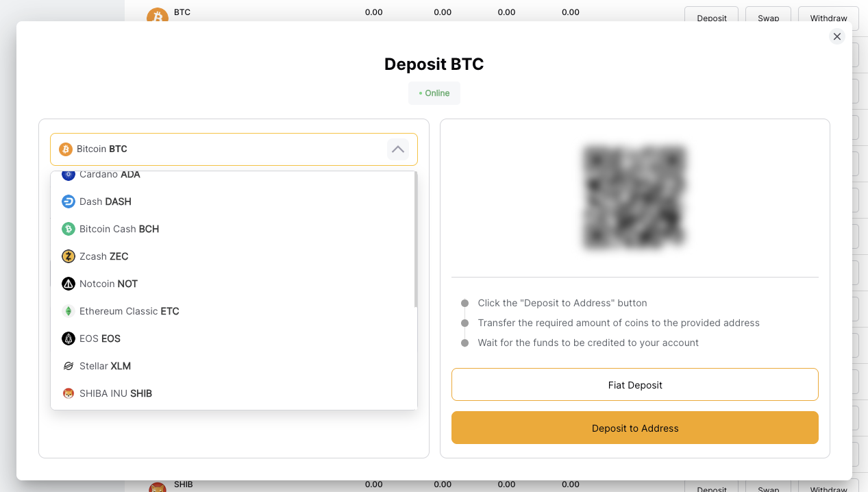This screenshot has width=868, height=492.
Task: Click the Fiat Deposit button
Action: (x=634, y=384)
